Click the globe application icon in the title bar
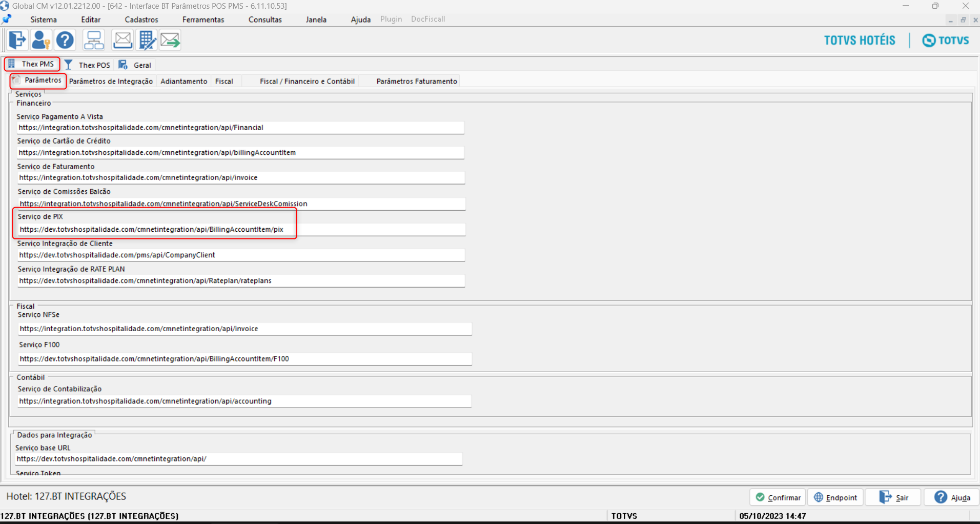This screenshot has height=524, width=980. click(x=5, y=6)
